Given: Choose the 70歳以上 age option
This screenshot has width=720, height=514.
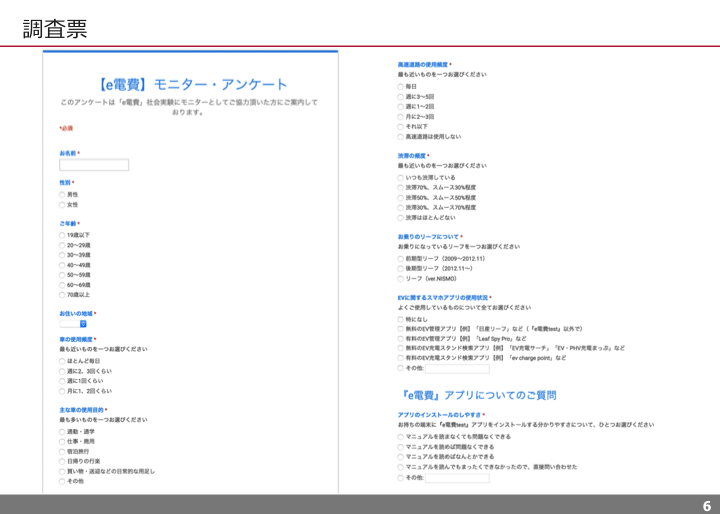Looking at the screenshot, I should click(x=62, y=295).
